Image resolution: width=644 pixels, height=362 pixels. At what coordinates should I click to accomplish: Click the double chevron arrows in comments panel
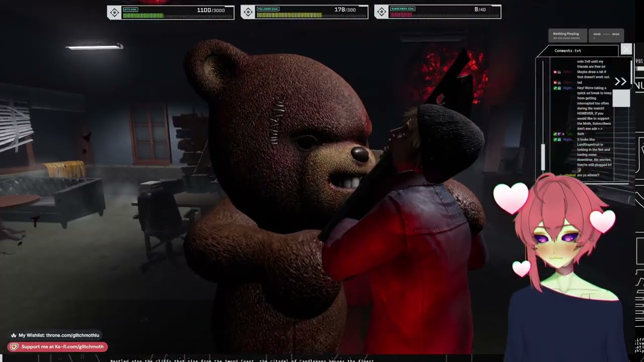[620, 81]
